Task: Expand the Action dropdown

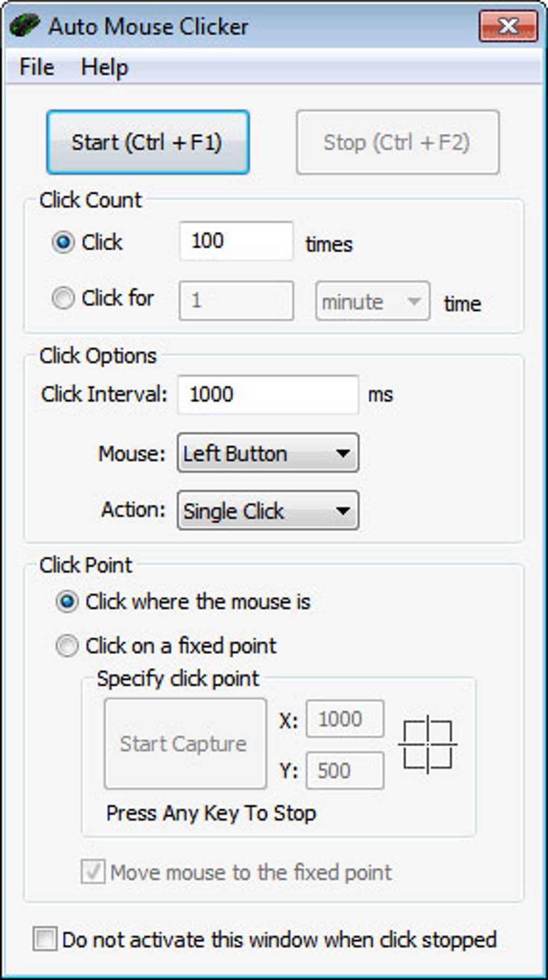Action: [268, 511]
